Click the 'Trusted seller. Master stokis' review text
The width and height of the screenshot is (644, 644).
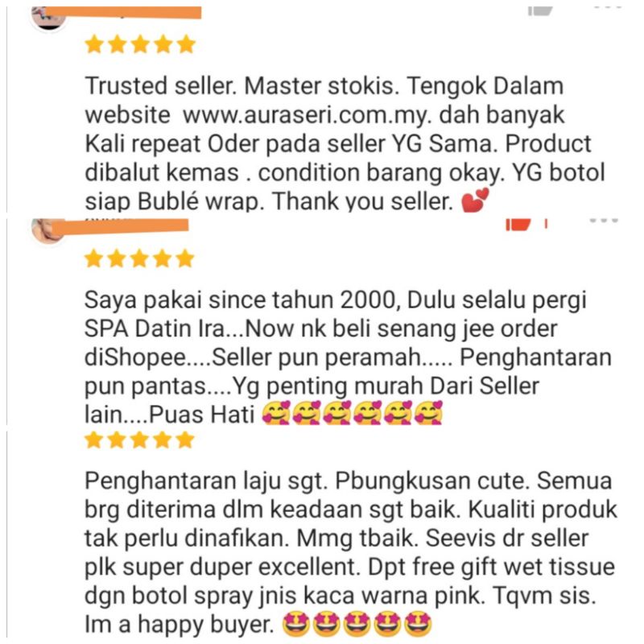(x=345, y=144)
